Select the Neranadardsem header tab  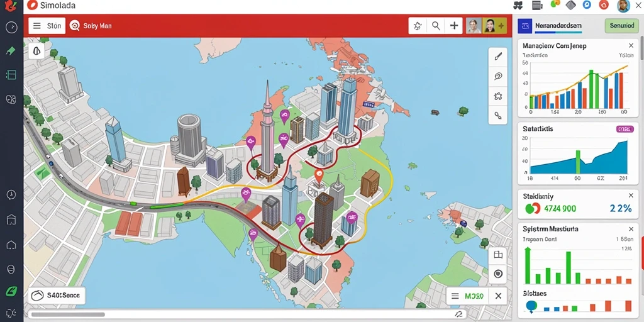(558, 25)
